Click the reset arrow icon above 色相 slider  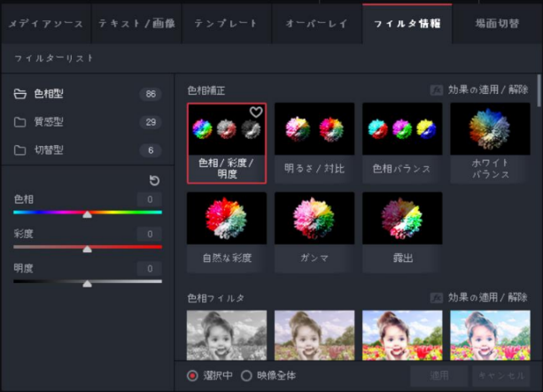tap(155, 181)
